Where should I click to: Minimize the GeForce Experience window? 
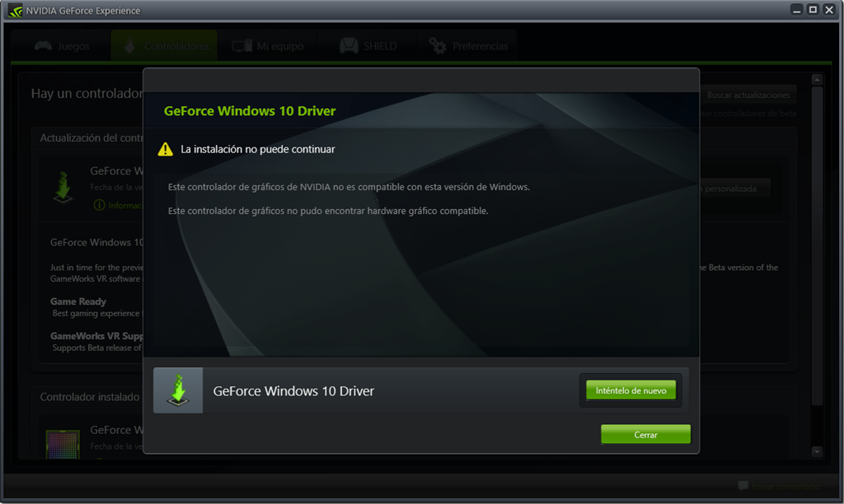(797, 10)
